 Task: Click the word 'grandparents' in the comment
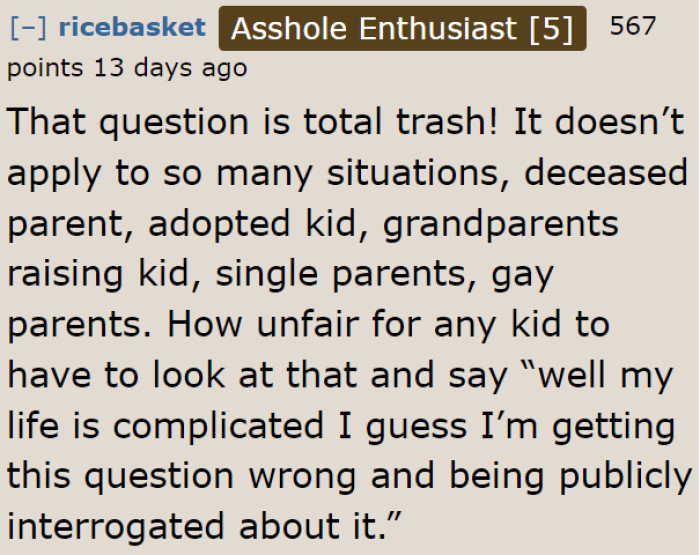point(501,224)
